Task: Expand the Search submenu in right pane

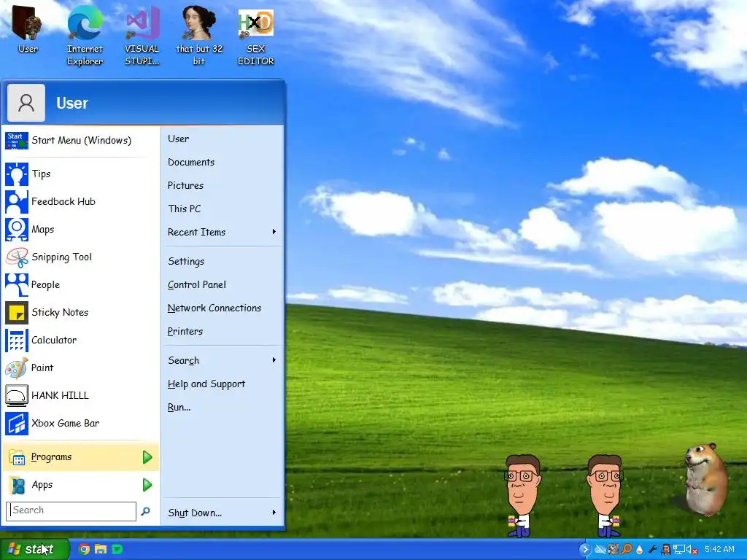Action: [x=222, y=360]
